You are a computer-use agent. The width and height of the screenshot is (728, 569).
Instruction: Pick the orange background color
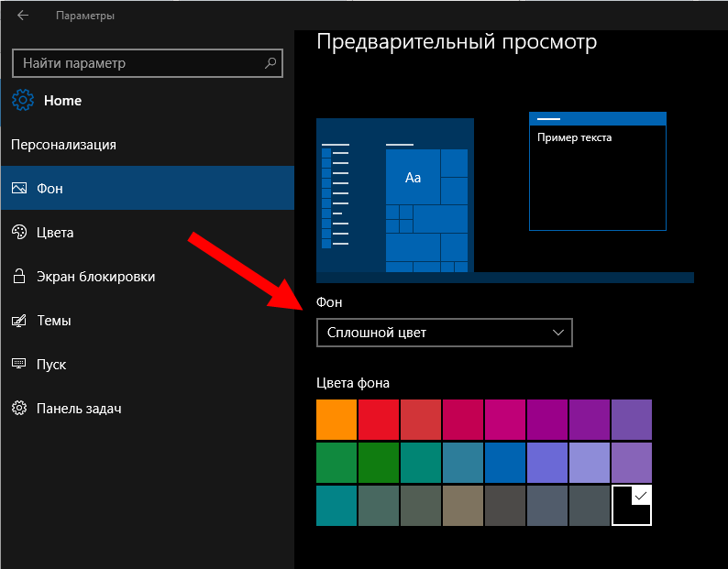[336, 420]
